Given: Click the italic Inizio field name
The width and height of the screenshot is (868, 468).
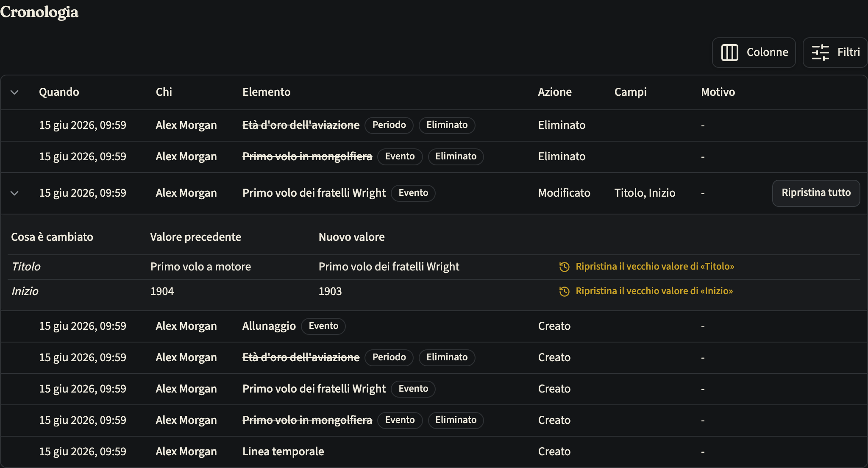Looking at the screenshot, I should 25,291.
